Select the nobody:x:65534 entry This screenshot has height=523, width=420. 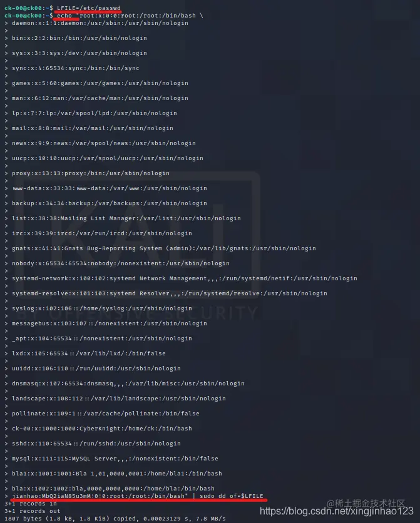pyautogui.click(x=121, y=263)
